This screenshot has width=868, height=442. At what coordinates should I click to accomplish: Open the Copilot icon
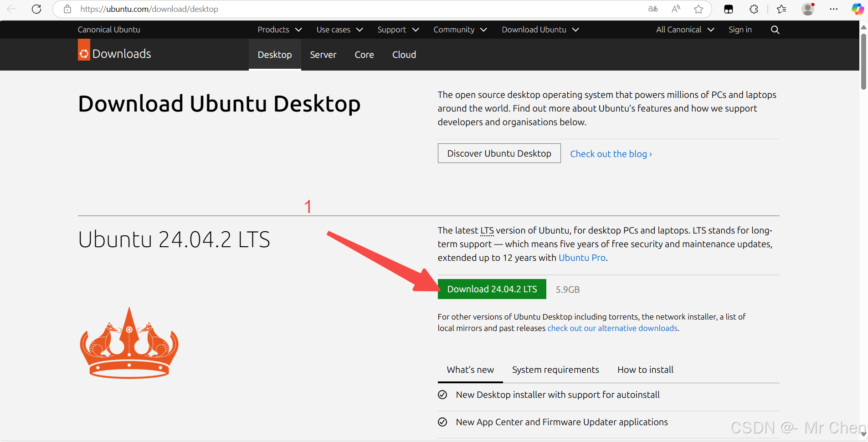858,9
